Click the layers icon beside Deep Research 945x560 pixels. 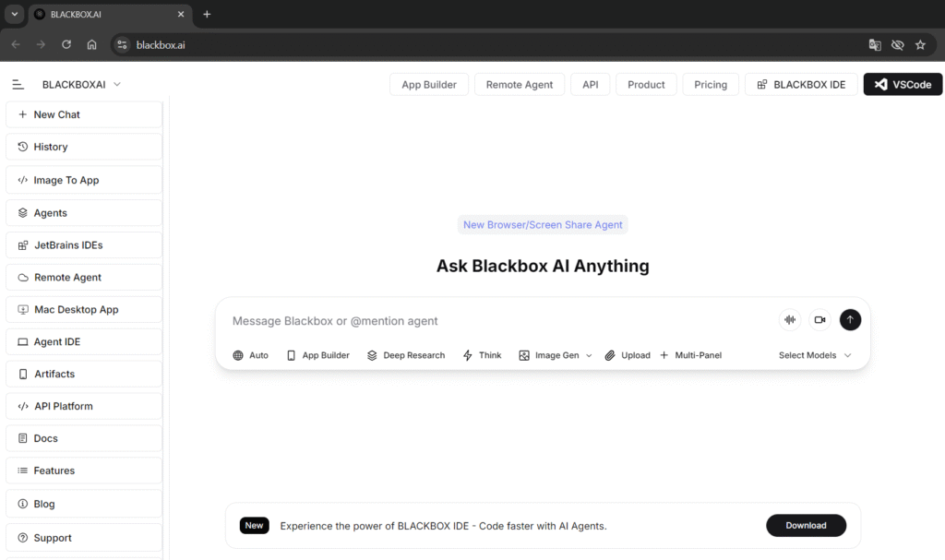click(x=372, y=356)
